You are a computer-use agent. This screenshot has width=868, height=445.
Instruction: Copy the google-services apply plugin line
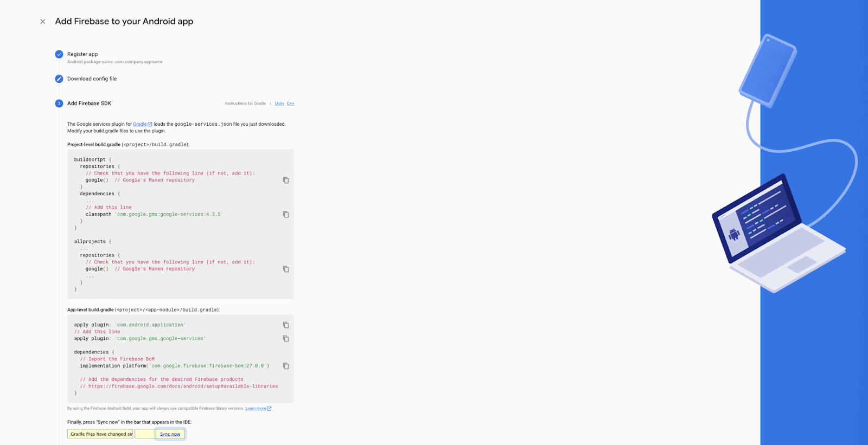tap(286, 339)
